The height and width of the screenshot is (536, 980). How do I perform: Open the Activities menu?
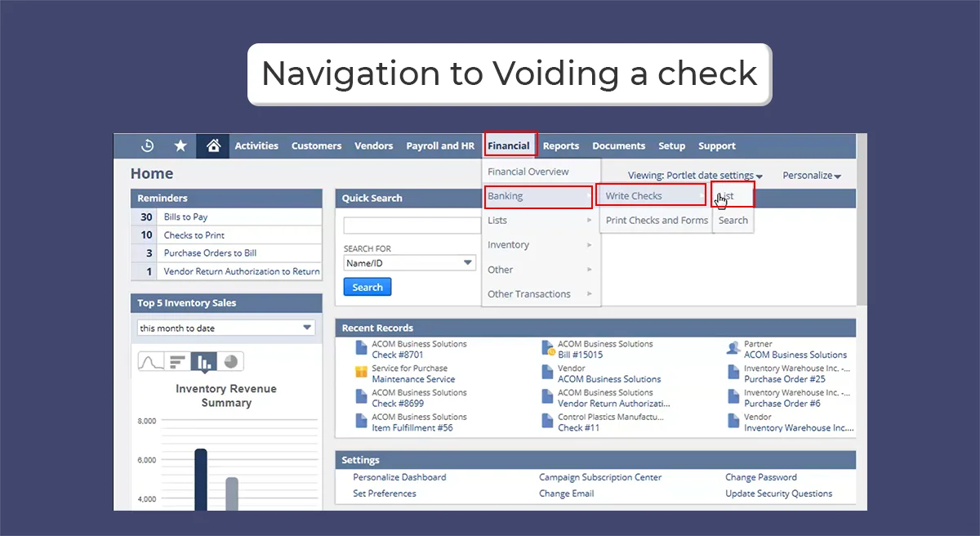256,146
